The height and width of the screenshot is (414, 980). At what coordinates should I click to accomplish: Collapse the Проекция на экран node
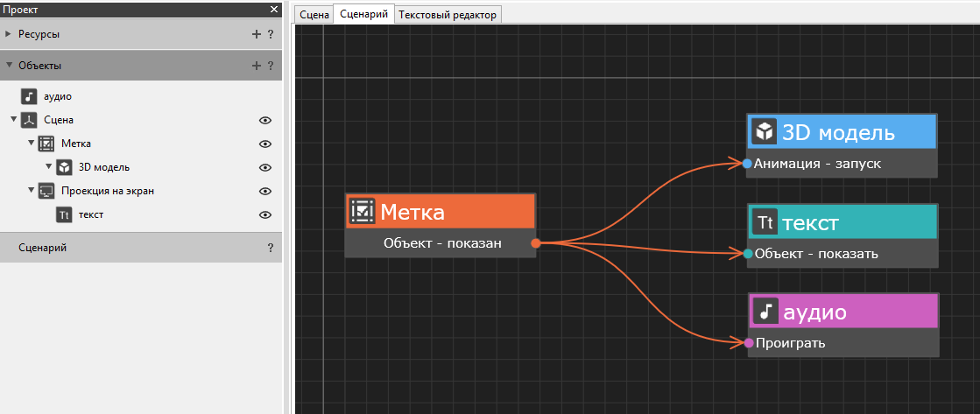31,191
